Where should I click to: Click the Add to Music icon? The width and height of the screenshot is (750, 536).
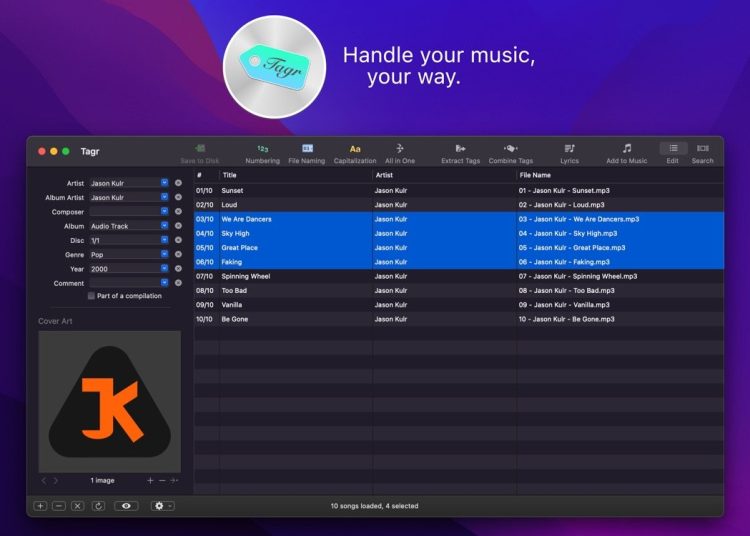(626, 152)
